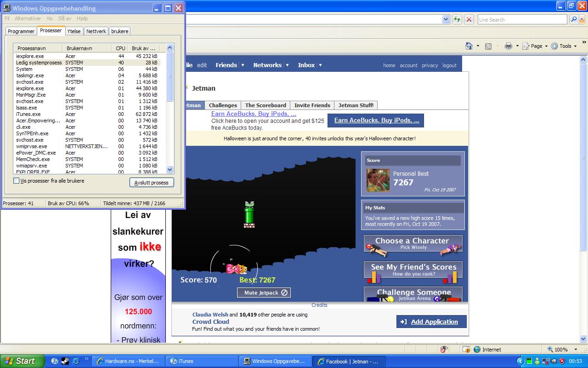Open the Fil menu in Task Manager

[x=7, y=18]
